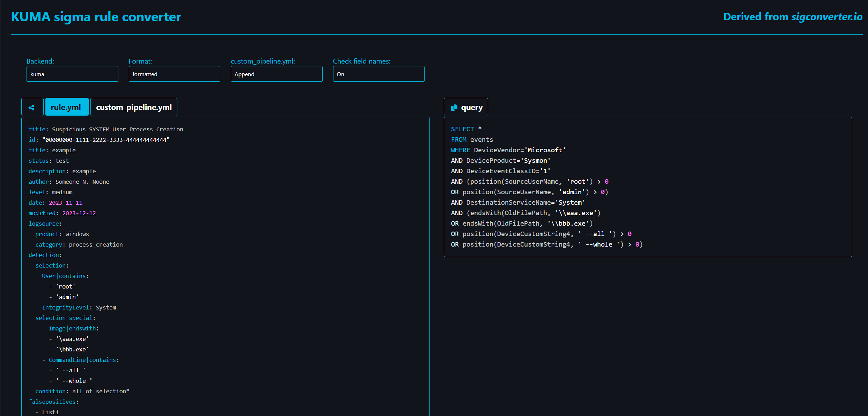This screenshot has width=868, height=416.
Task: Click the share icon tab
Action: (32, 107)
